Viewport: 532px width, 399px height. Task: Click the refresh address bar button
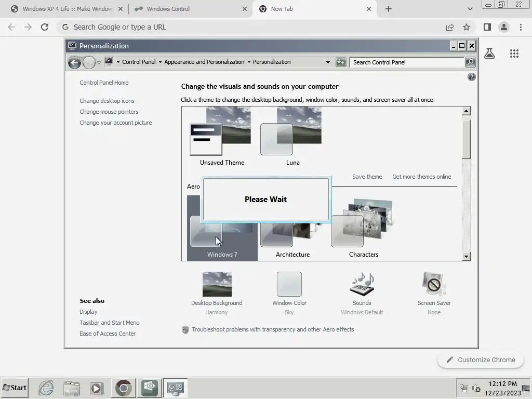tap(341, 62)
